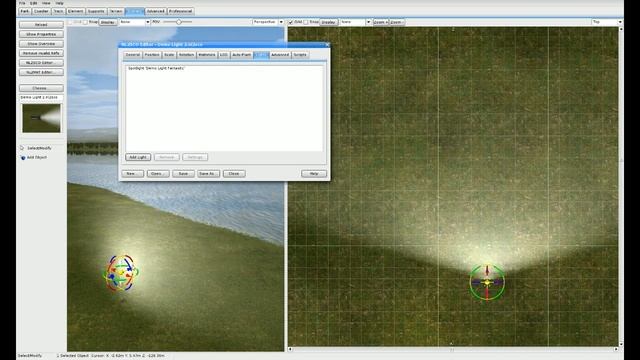Switch to the Supports tab

(x=96, y=11)
